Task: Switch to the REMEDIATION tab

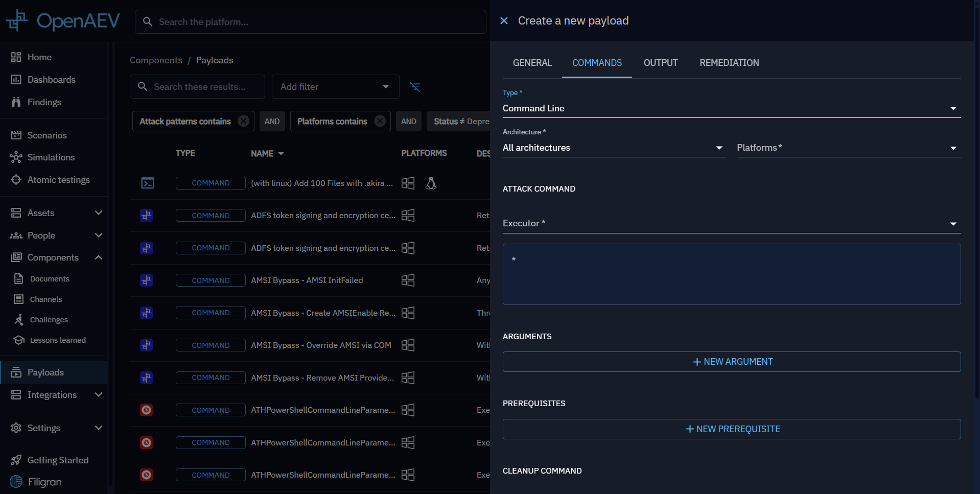Action: (x=729, y=63)
